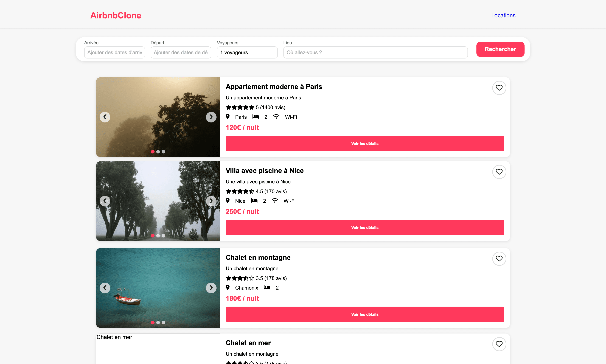The width and height of the screenshot is (606, 364).
Task: Select third carousel dot on Paris apartment image
Action: 163,152
